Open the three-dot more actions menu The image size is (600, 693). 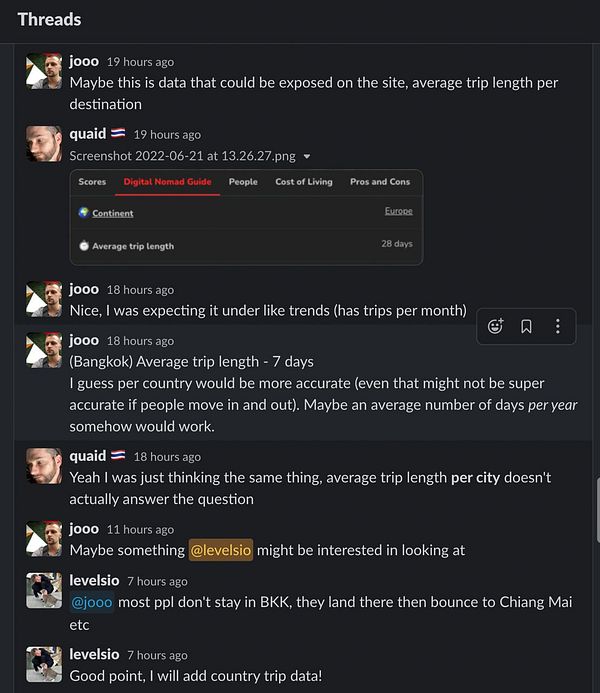[557, 326]
